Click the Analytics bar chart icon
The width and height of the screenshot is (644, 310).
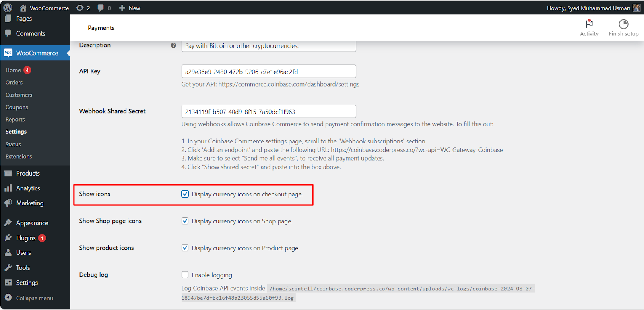click(x=8, y=188)
